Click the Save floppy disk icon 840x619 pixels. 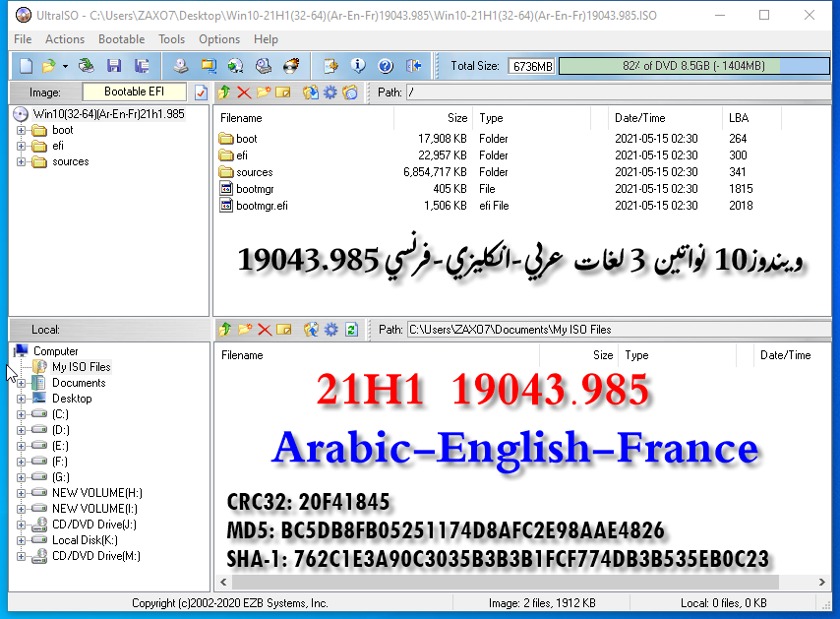[113, 66]
